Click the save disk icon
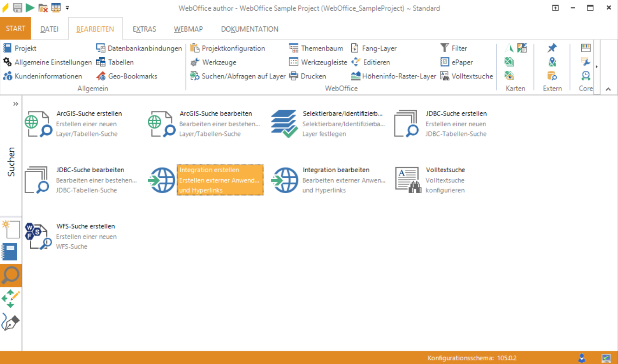 click(18, 7)
